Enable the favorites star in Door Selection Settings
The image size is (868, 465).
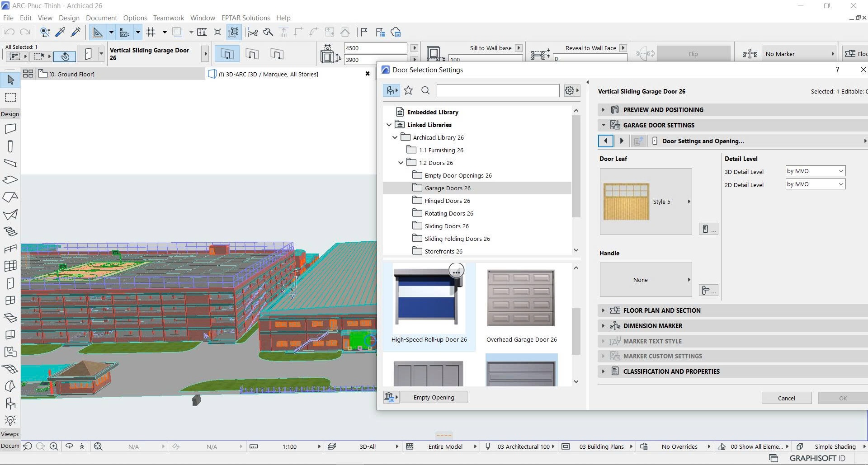pyautogui.click(x=408, y=90)
